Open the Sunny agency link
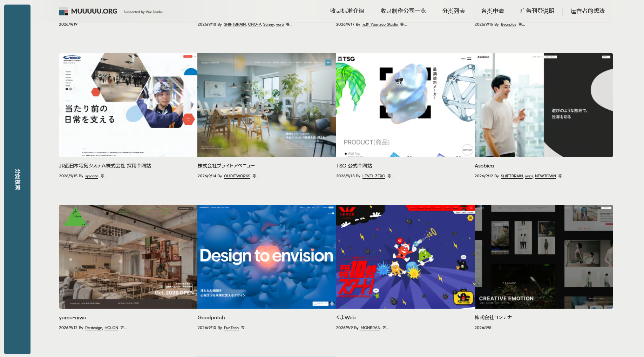 [268, 25]
